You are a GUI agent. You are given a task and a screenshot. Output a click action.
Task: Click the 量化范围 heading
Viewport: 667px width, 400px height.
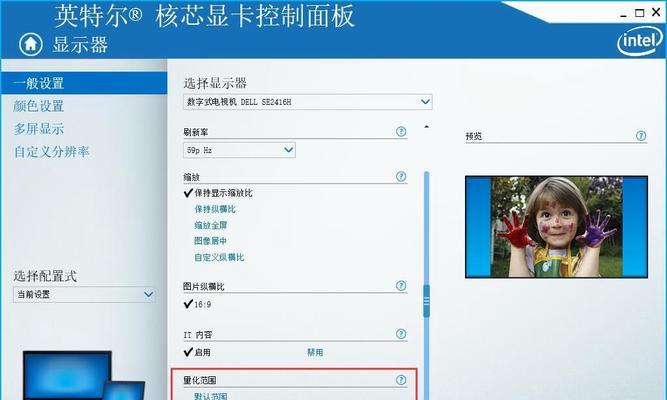(x=200, y=380)
